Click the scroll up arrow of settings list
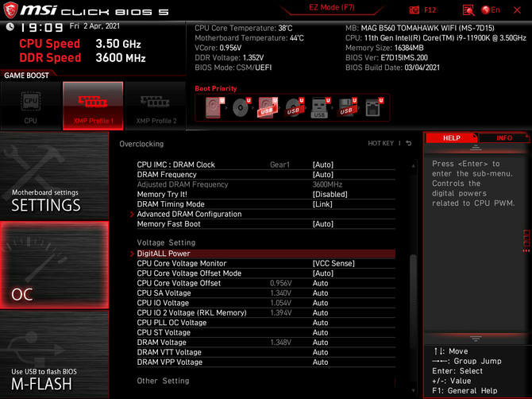Image resolution: width=532 pixels, height=399 pixels. [413, 165]
